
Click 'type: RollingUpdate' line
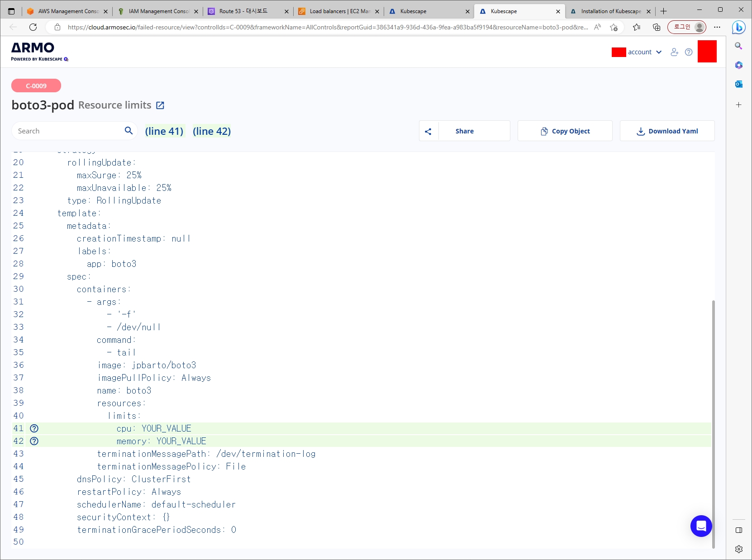(114, 200)
